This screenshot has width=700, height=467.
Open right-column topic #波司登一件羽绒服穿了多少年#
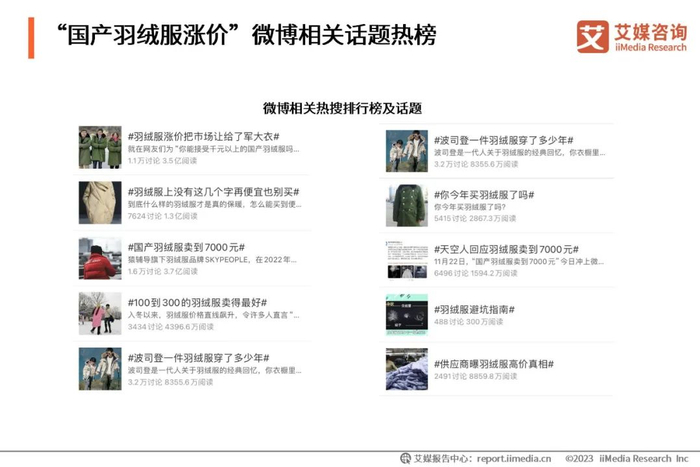504,140
